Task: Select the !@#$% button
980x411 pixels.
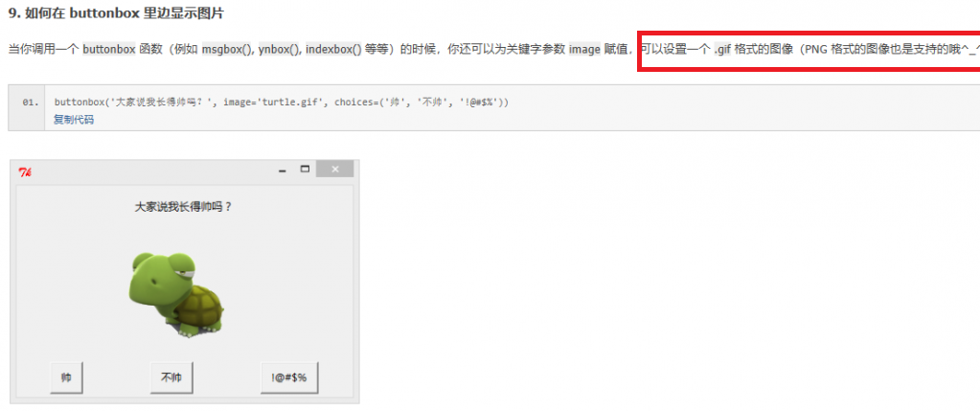Action: click(x=289, y=377)
